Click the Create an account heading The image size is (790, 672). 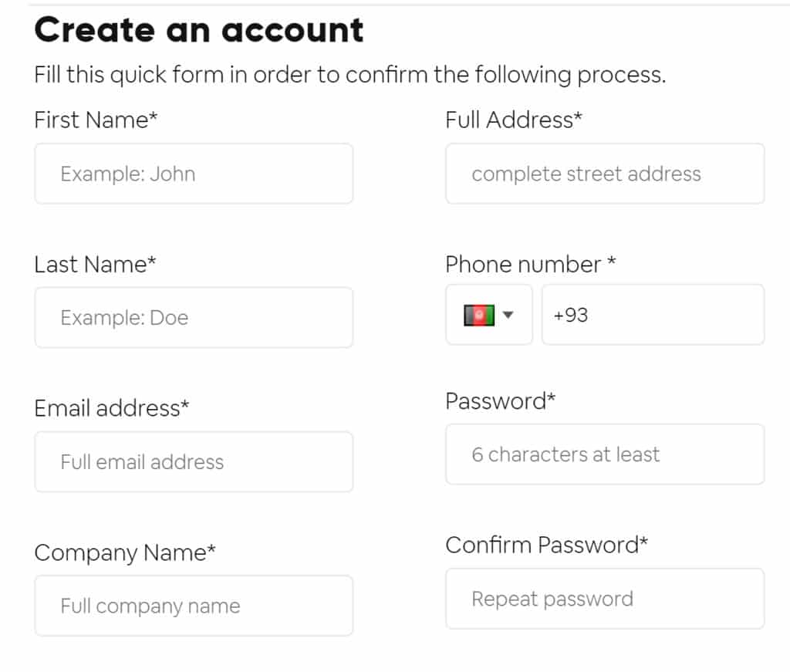(198, 30)
